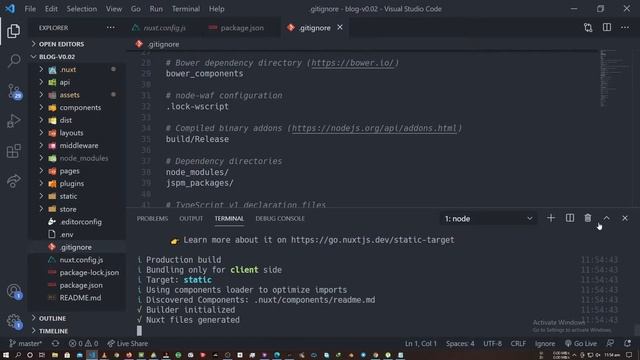Follow the bower.io link in editor

click(x=353, y=62)
